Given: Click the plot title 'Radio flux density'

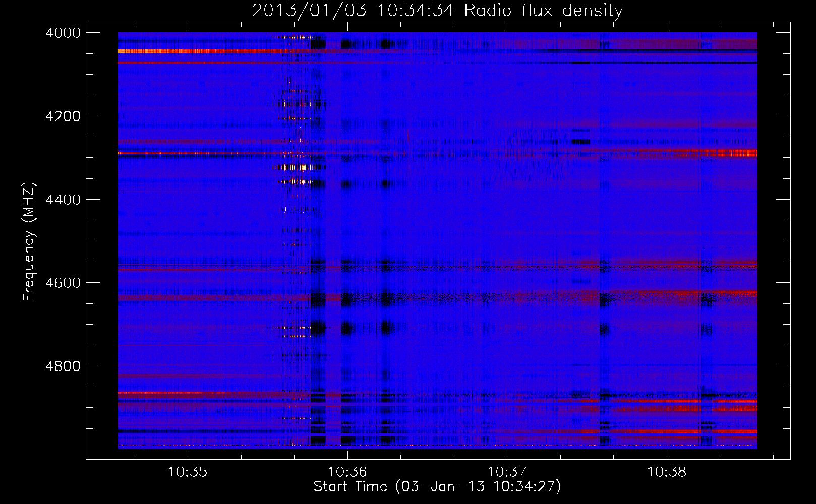Looking at the screenshot, I should 543,10.
